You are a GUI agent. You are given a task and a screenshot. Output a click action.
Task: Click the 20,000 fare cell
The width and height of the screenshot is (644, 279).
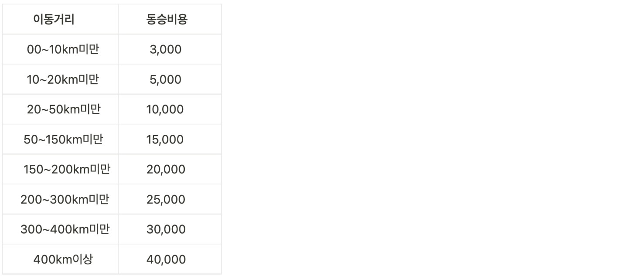point(166,169)
